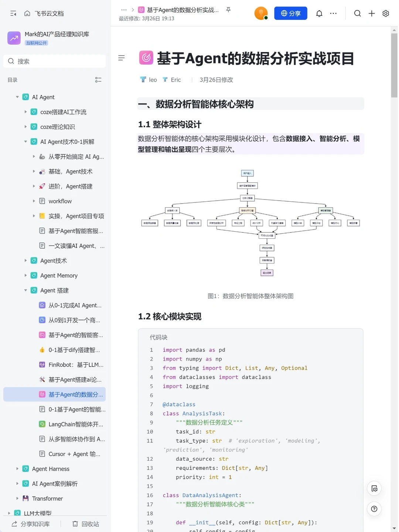Click the vertical scrollbar thumb

tap(394, 65)
